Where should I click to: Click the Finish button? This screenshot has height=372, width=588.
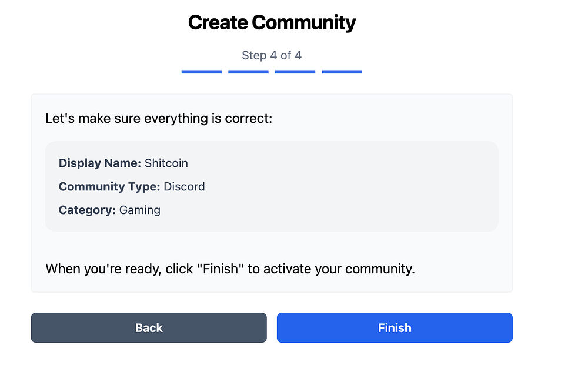point(395,328)
